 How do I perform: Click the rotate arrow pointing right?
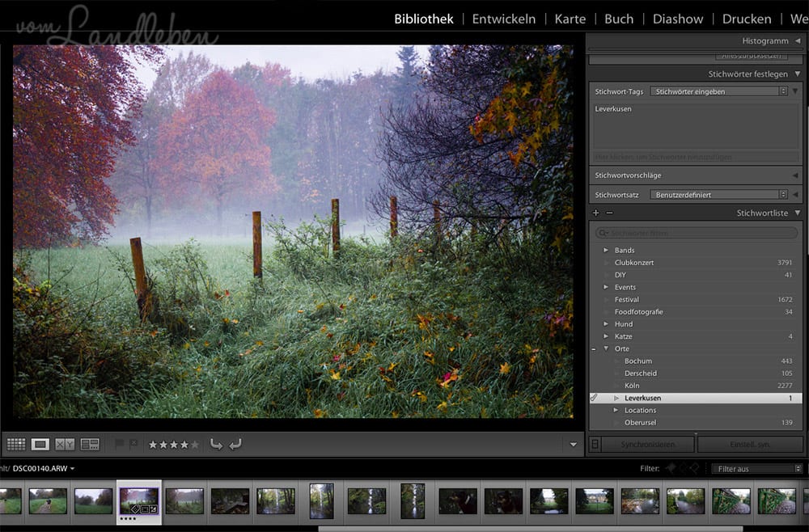coord(216,444)
